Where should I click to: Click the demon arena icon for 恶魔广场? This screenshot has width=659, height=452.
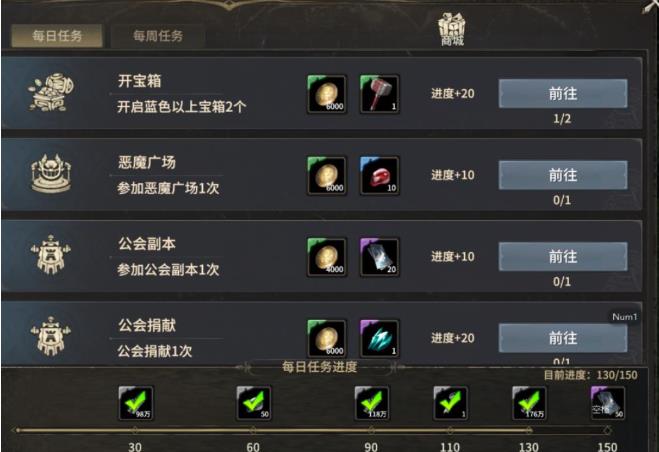[x=51, y=174]
